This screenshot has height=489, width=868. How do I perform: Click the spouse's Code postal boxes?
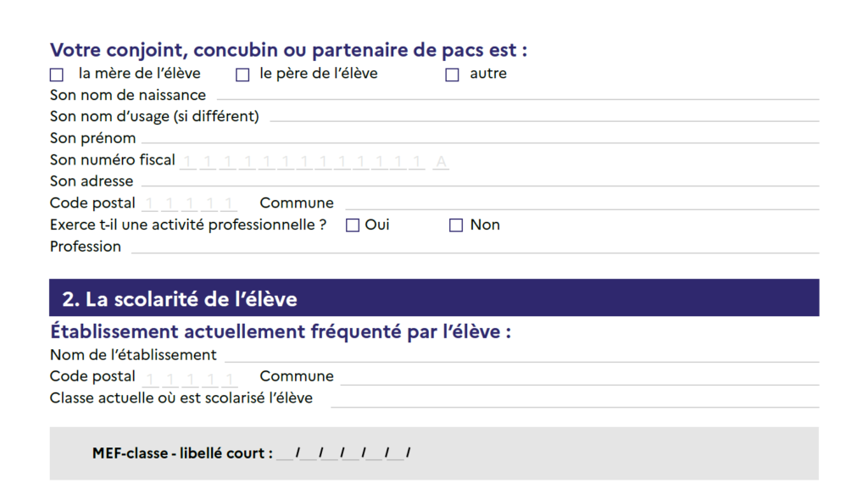point(190,204)
